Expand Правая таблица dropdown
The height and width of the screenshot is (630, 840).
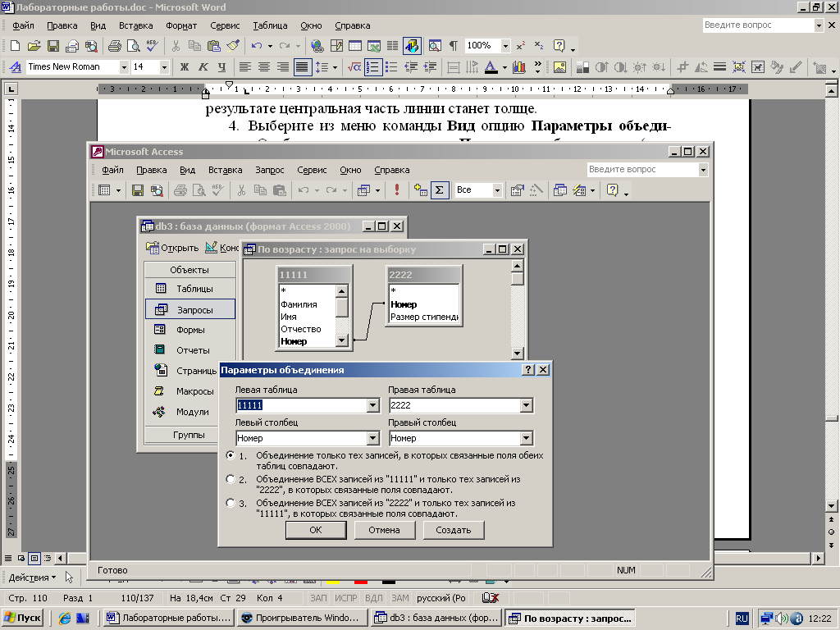tap(526, 405)
